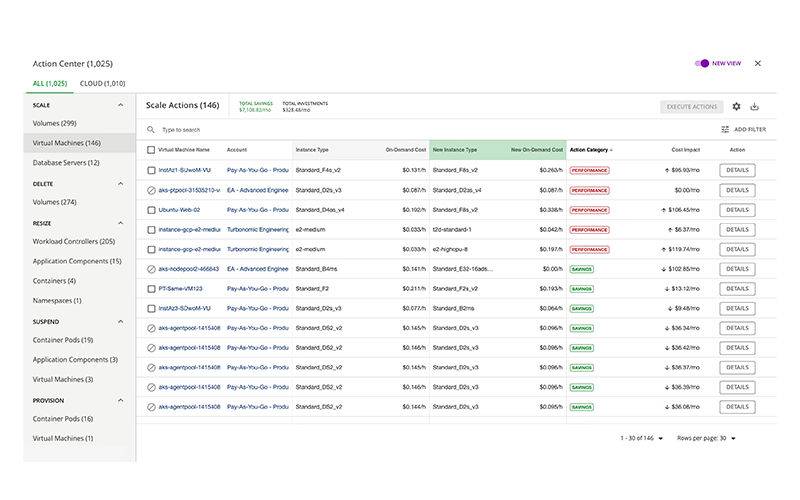Click the Add Filter sliders icon

coord(725,130)
